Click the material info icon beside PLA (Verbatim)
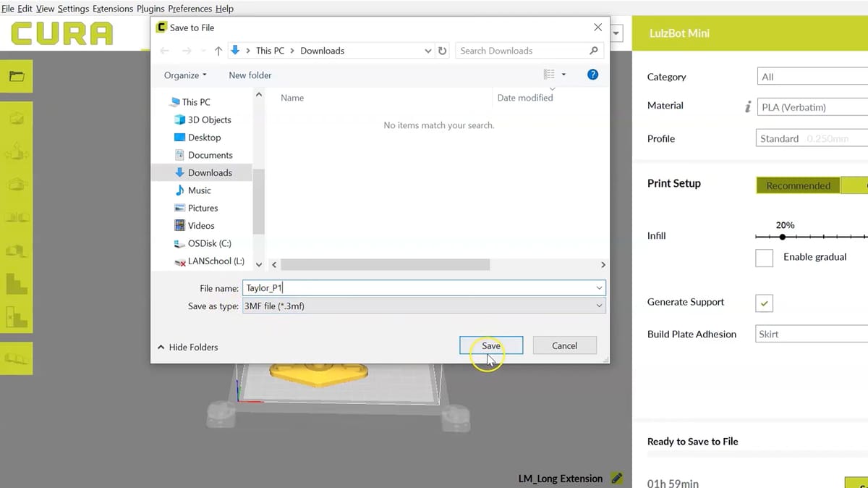 [x=748, y=106]
